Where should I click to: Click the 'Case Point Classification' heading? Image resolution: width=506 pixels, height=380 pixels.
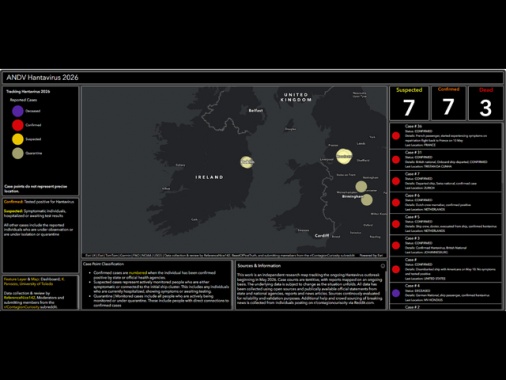[x=103, y=264]
